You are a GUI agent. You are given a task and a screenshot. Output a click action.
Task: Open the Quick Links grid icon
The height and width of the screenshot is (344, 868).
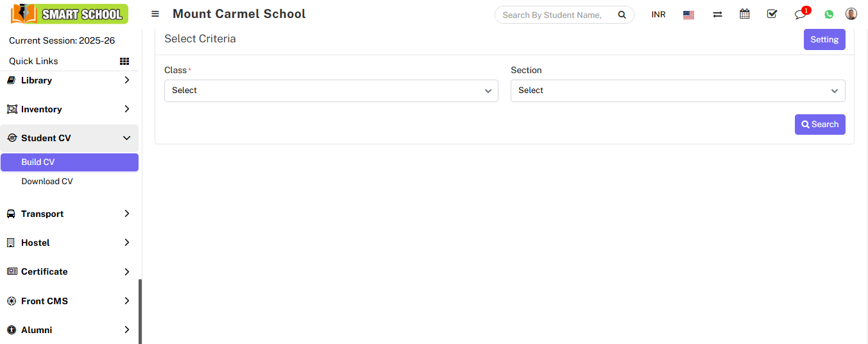pos(124,62)
